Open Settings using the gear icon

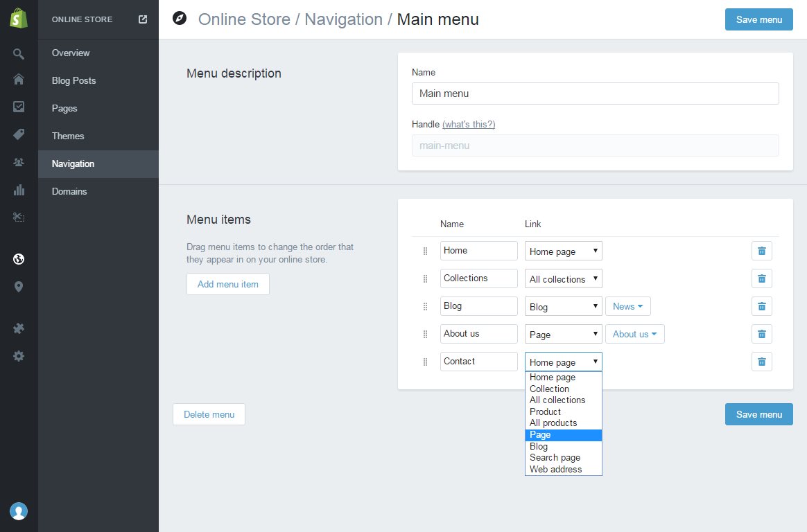pos(19,356)
